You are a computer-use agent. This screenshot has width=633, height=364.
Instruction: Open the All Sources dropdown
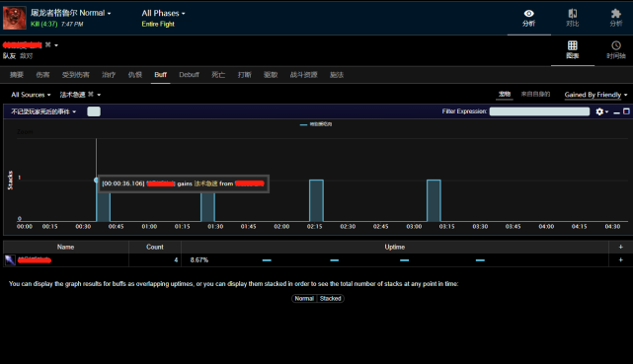pos(31,95)
